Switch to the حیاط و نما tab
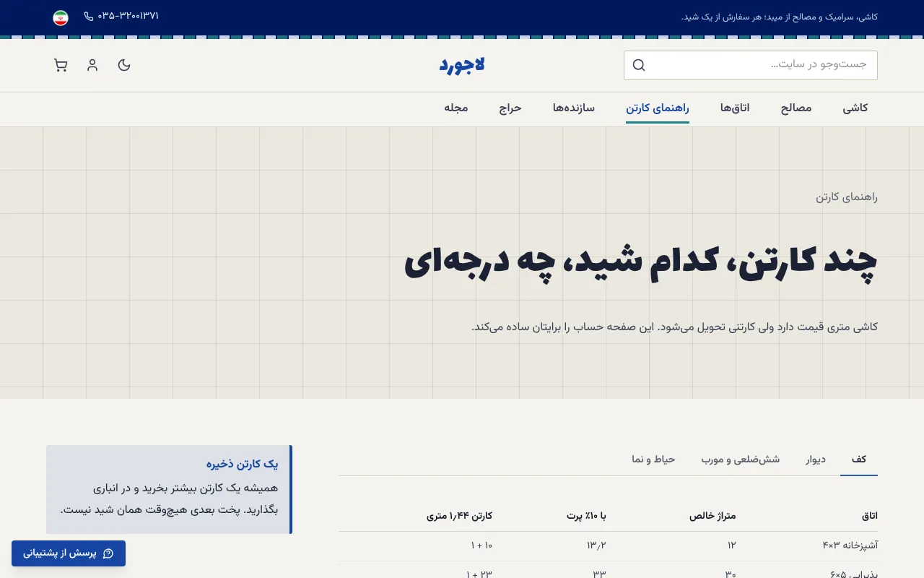This screenshot has width=924, height=578. tap(653, 460)
